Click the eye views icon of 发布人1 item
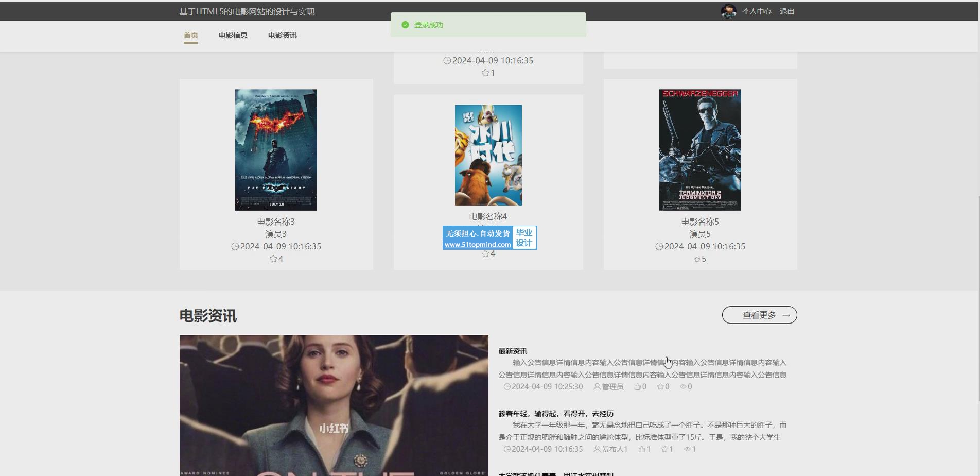Screen dimensions: 980x476 (x=687, y=449)
